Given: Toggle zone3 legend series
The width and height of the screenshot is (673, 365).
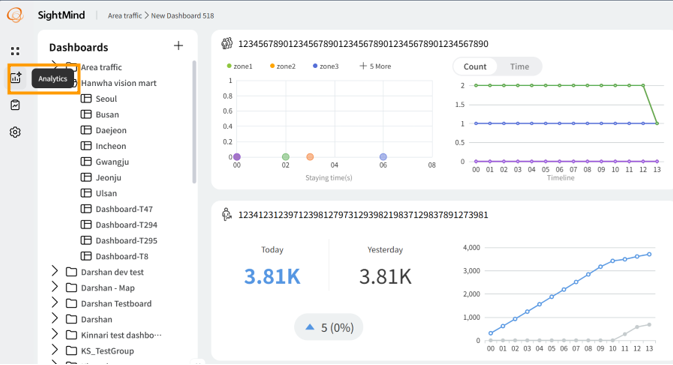Looking at the screenshot, I should tap(326, 66).
